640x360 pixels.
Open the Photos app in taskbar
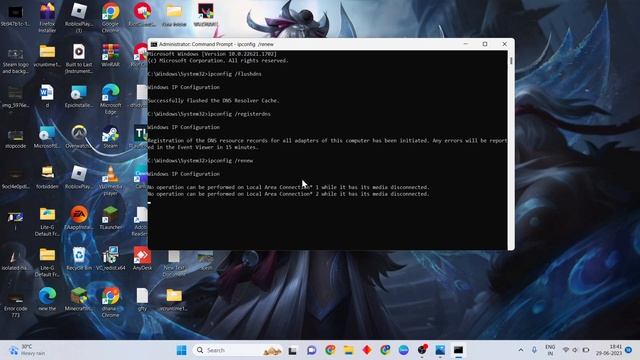pyautogui.click(x=440, y=350)
